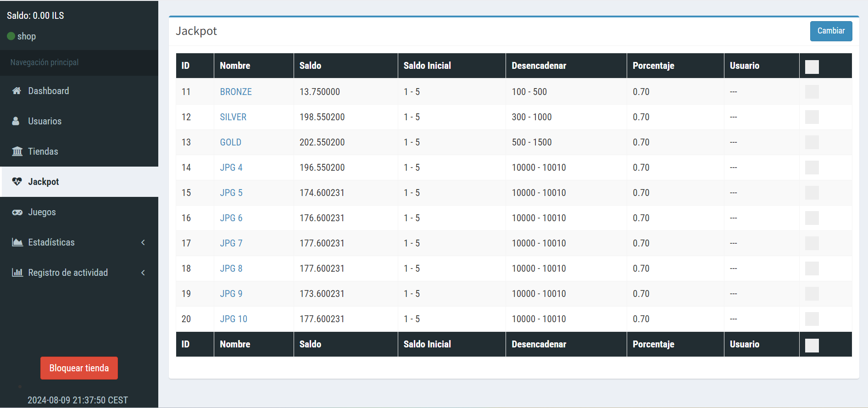Open the Dashboard menu item
The width and height of the screenshot is (868, 408).
(x=79, y=91)
